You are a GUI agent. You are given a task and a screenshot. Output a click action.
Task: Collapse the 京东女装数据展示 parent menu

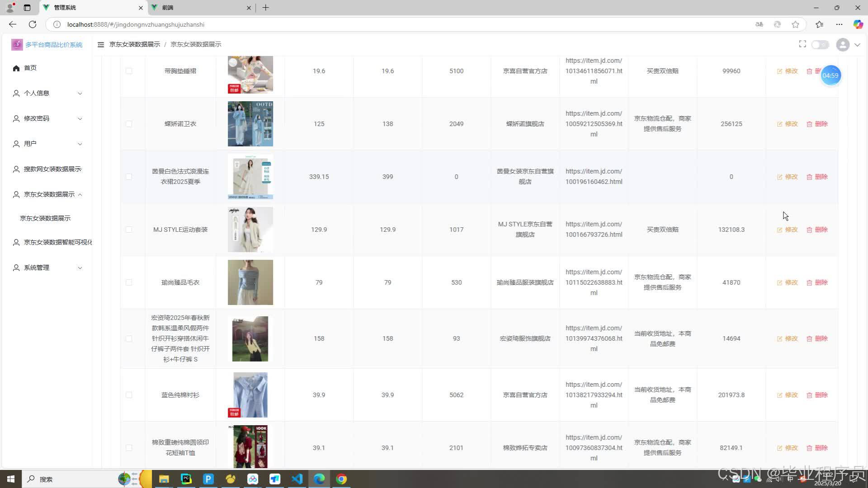(49, 194)
